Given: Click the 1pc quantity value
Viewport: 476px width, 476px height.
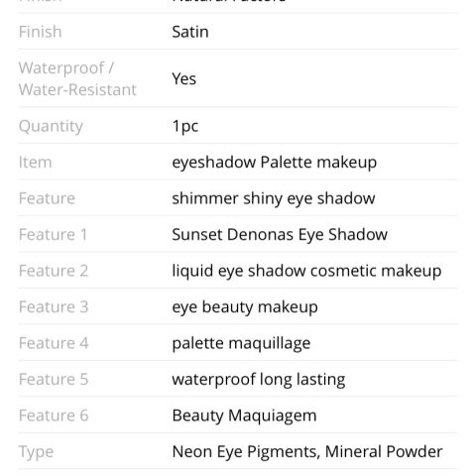Looking at the screenshot, I should 185,126.
